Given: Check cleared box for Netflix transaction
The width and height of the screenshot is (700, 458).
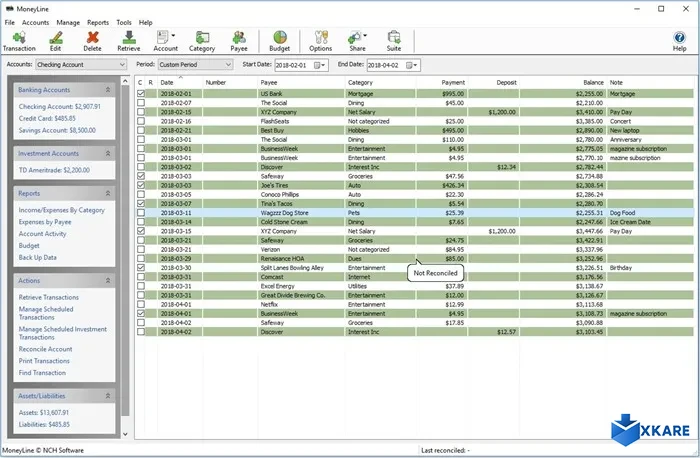Looking at the screenshot, I should 141,304.
